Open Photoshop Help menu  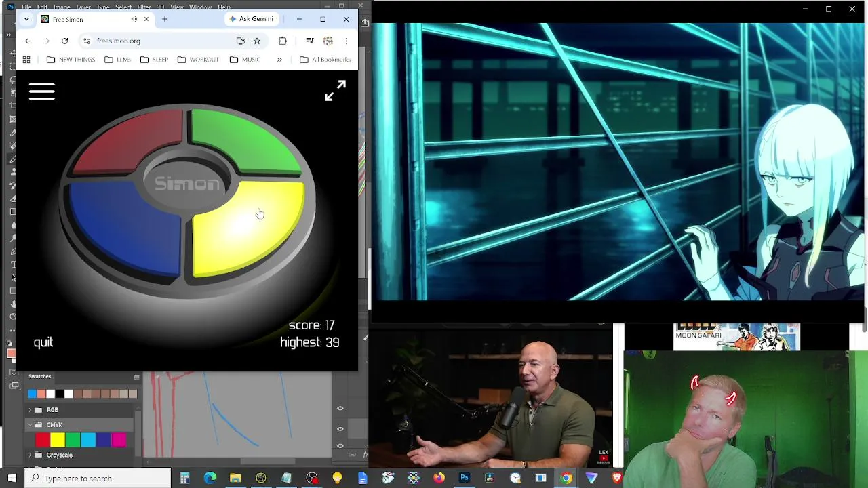[x=224, y=7]
